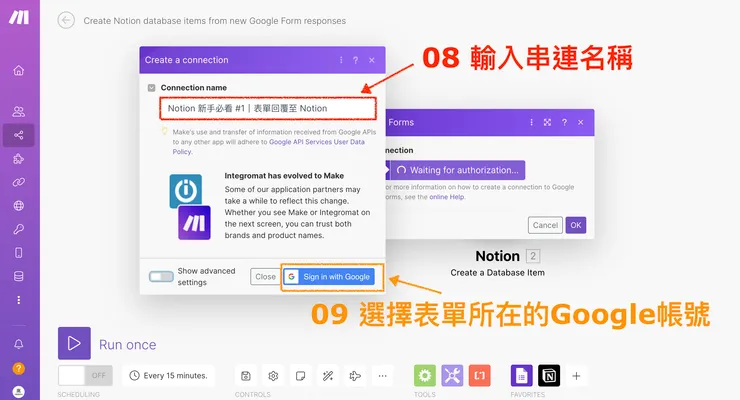Click the scenario title text
740x400 pixels.
[x=215, y=21]
